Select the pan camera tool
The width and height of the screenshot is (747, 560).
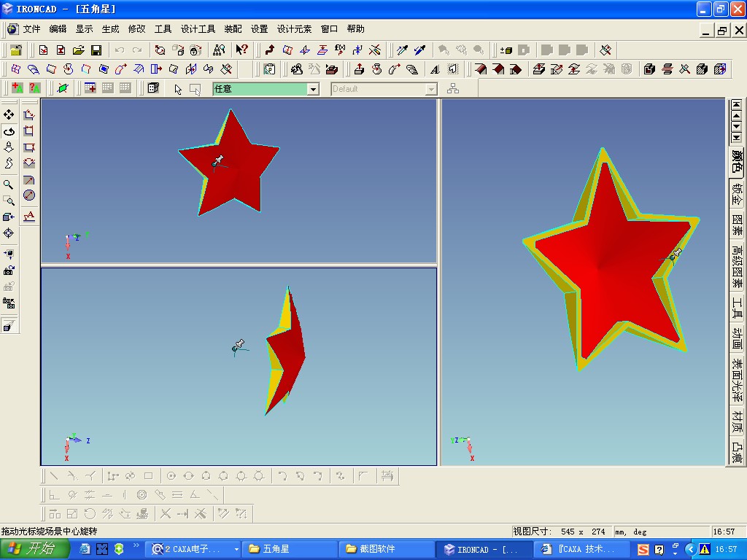pos(9,114)
